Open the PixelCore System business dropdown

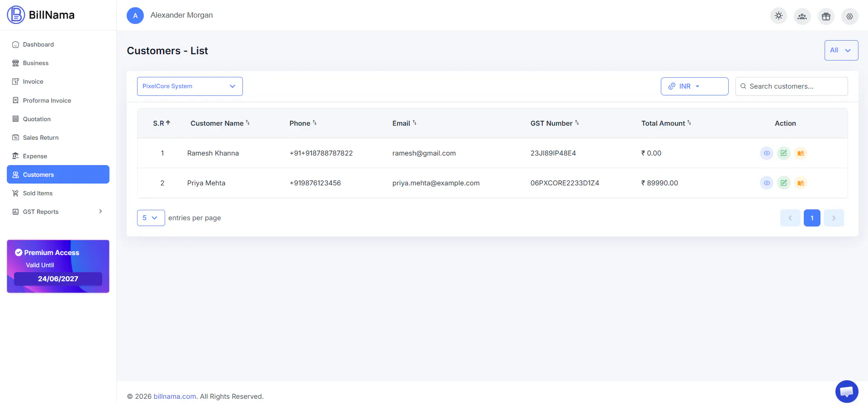(x=190, y=86)
